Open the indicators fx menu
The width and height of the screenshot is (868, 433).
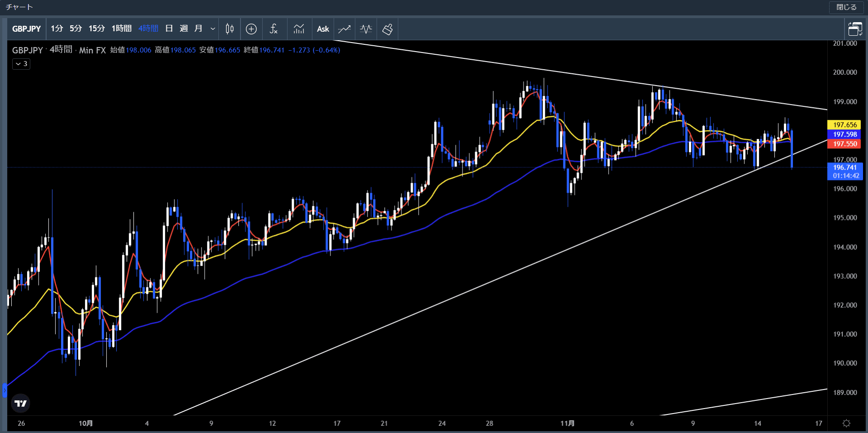[x=274, y=29]
